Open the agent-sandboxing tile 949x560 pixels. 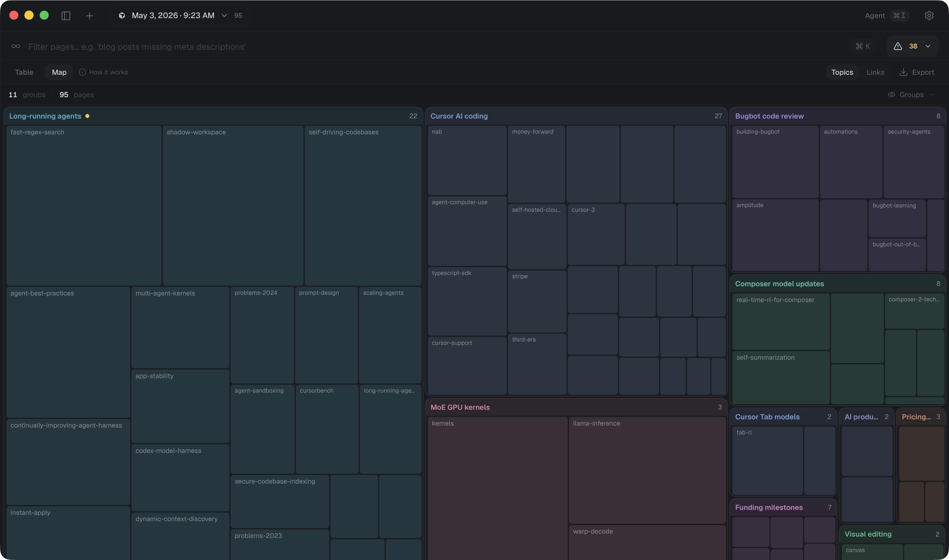pos(262,429)
